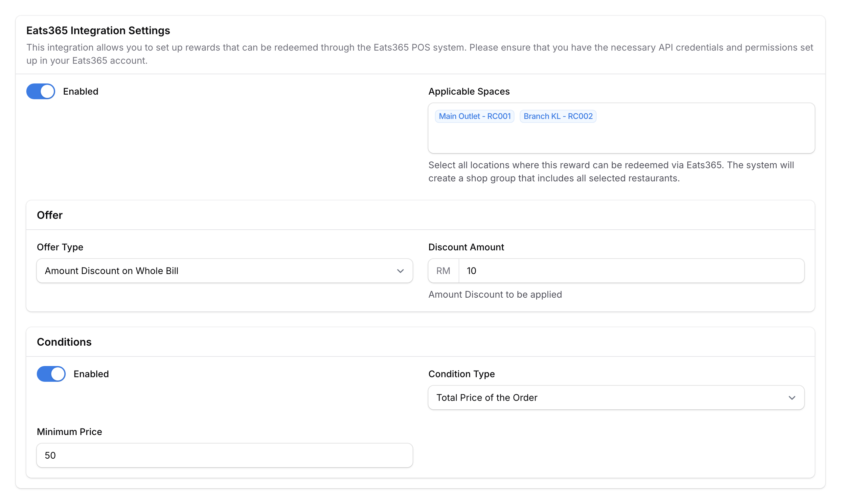This screenshot has height=504, width=841.
Task: Click the Condition Type dropdown chevron
Action: click(792, 398)
